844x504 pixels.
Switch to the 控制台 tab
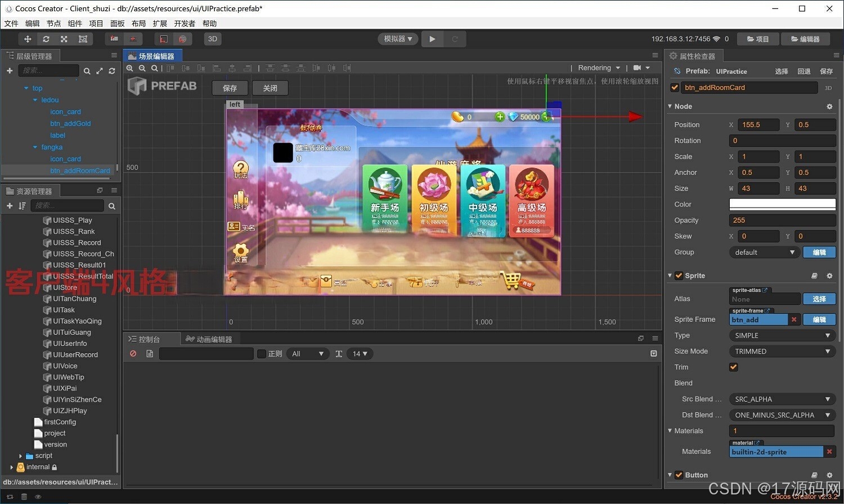[x=145, y=339]
